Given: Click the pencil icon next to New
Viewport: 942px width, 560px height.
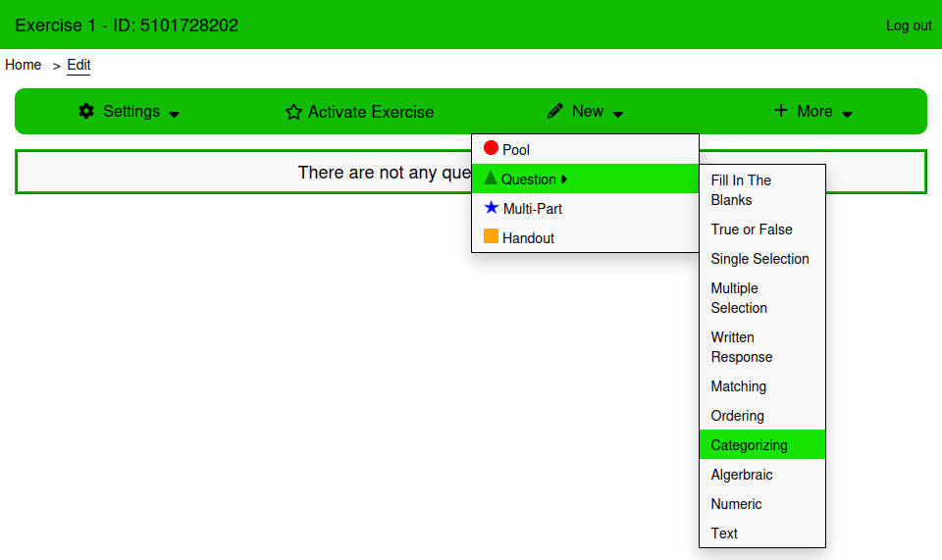Looking at the screenshot, I should click(x=555, y=112).
